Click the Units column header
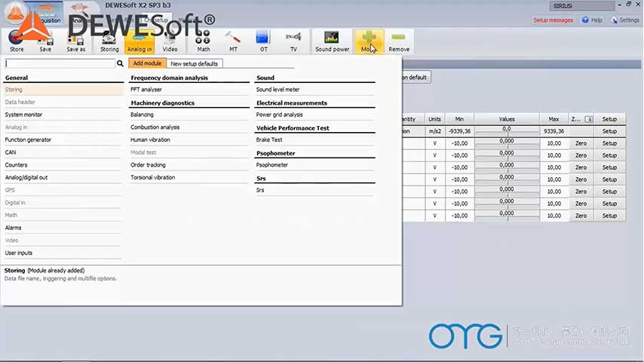 [x=434, y=119]
